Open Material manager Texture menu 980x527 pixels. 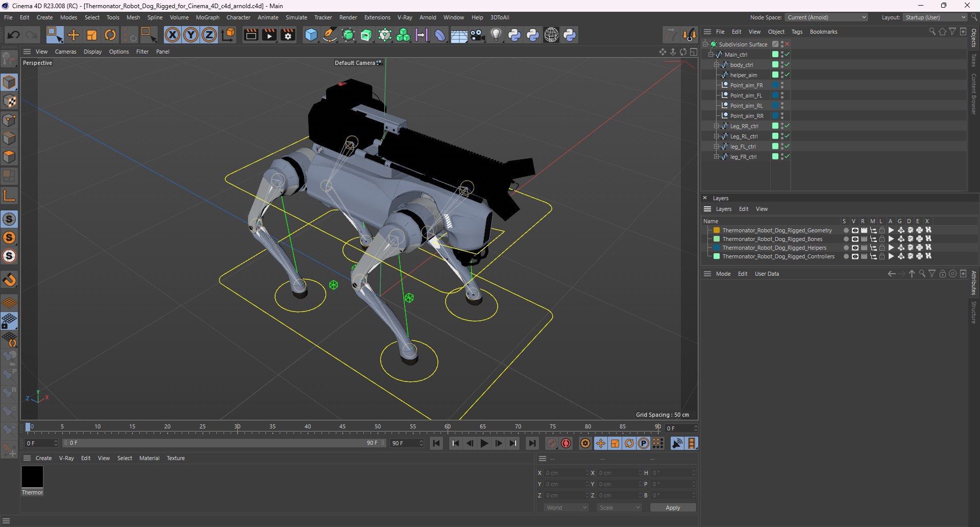[x=176, y=458]
